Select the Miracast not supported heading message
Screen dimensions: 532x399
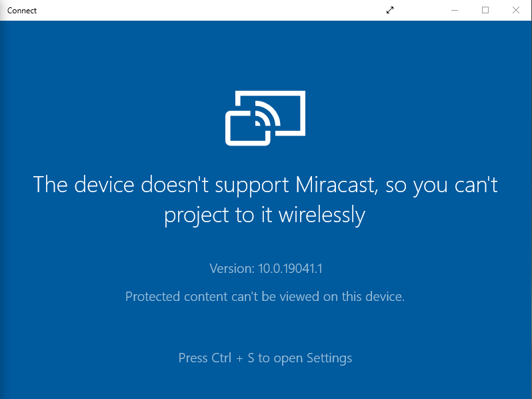tap(265, 200)
